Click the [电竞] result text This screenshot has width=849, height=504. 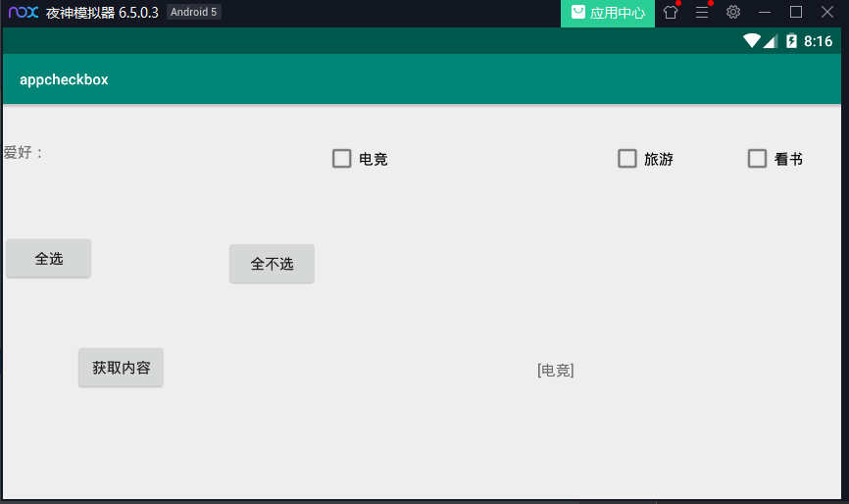556,371
